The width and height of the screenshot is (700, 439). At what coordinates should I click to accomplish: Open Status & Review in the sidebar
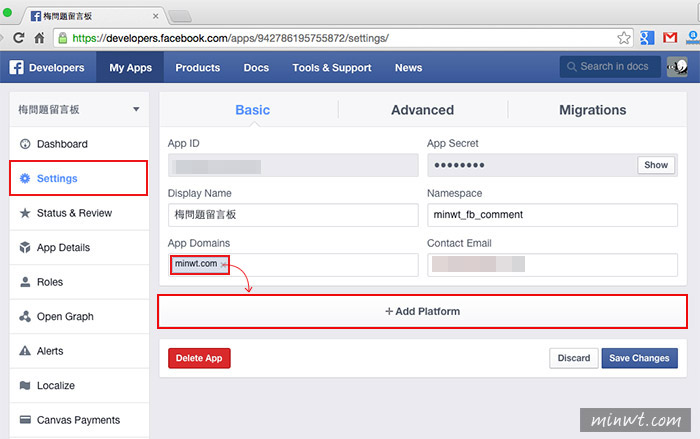click(x=79, y=213)
